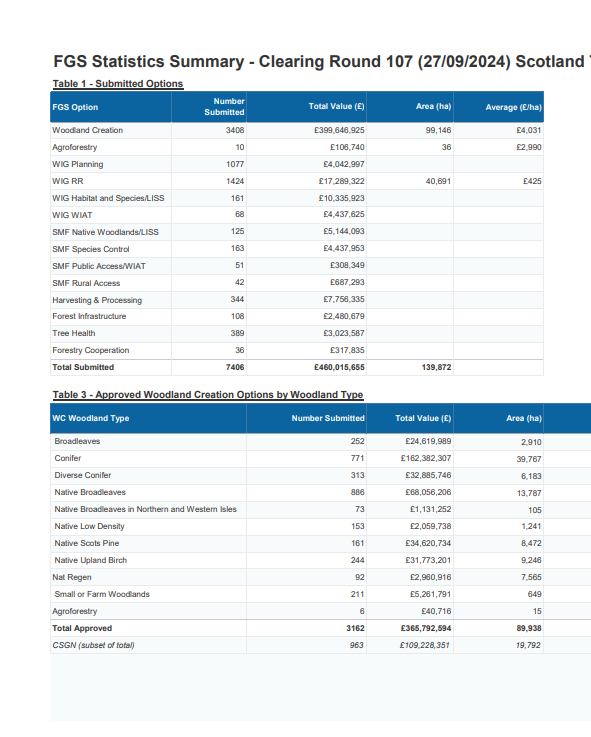Select the Table 1 - Submitted Options heading
591x737 pixels.
(118, 84)
